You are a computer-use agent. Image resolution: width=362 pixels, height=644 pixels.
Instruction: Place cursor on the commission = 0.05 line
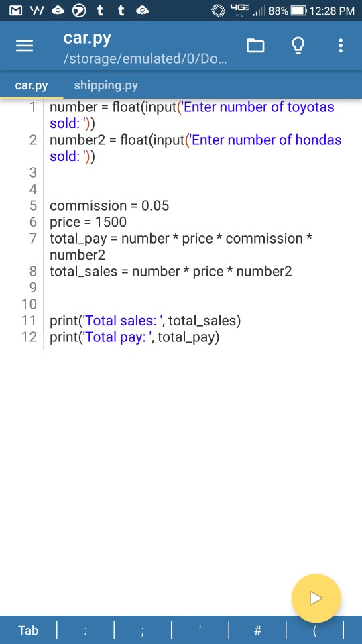pos(109,205)
